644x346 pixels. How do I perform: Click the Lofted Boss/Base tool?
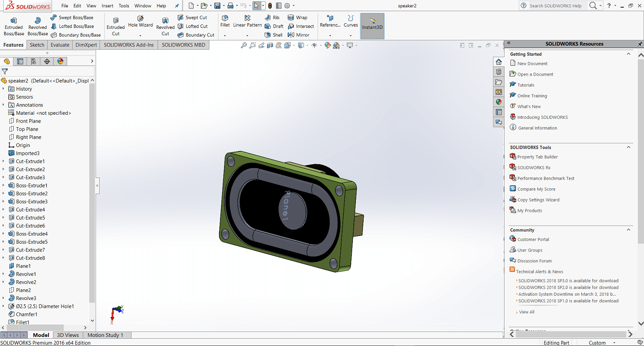(x=72, y=26)
